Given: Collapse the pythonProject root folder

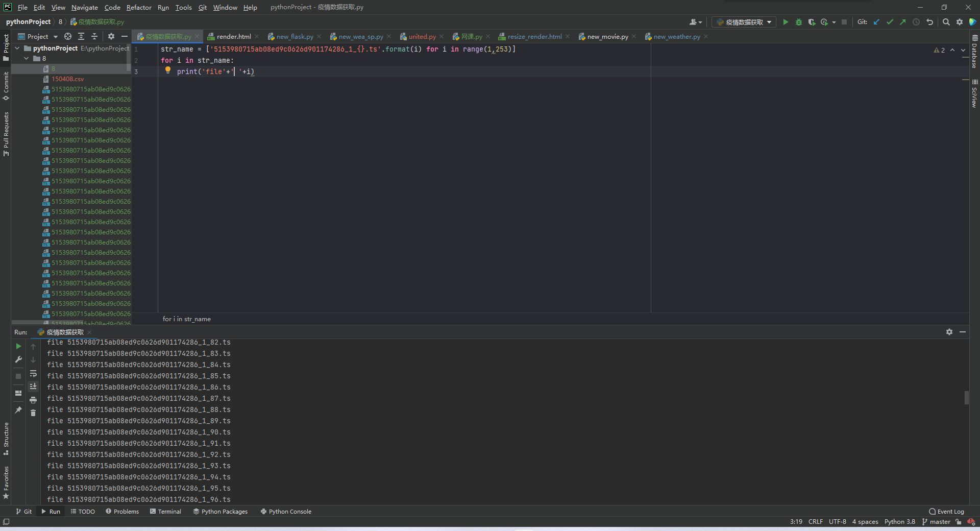Looking at the screenshot, I should pyautogui.click(x=17, y=49).
